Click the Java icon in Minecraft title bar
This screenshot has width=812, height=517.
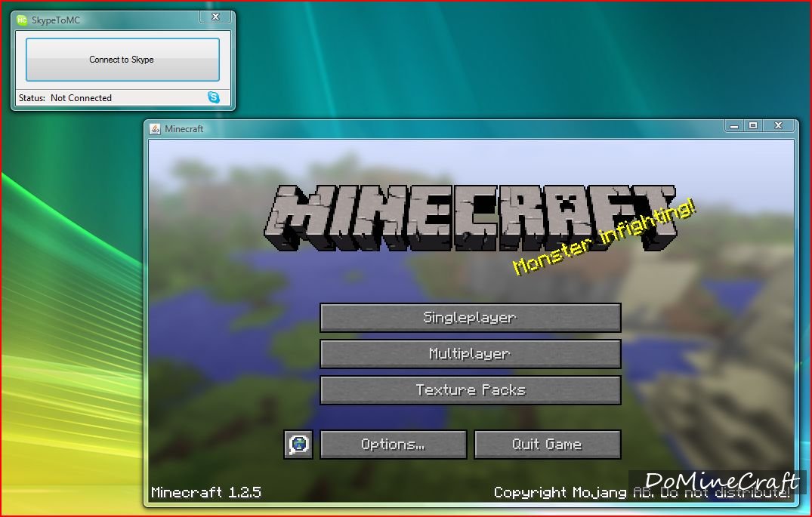tap(155, 129)
